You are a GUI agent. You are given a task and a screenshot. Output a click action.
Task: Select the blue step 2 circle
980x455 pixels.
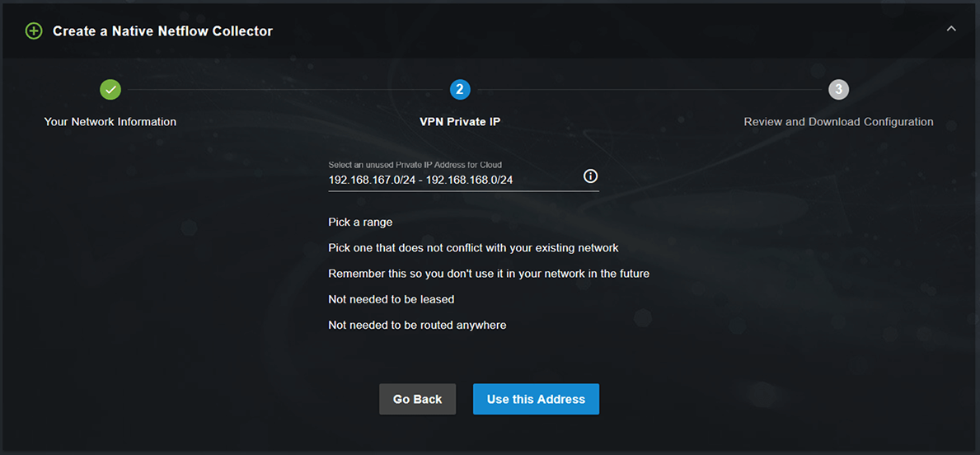point(460,89)
